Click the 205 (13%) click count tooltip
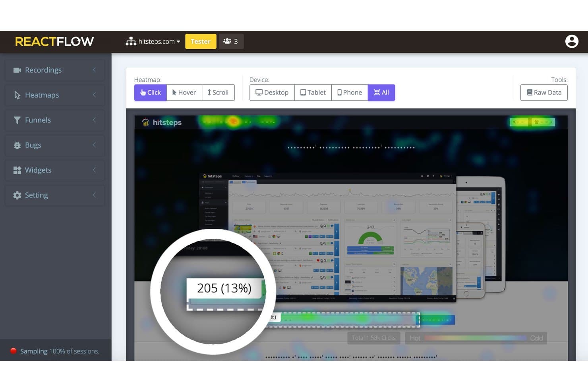 click(x=224, y=288)
